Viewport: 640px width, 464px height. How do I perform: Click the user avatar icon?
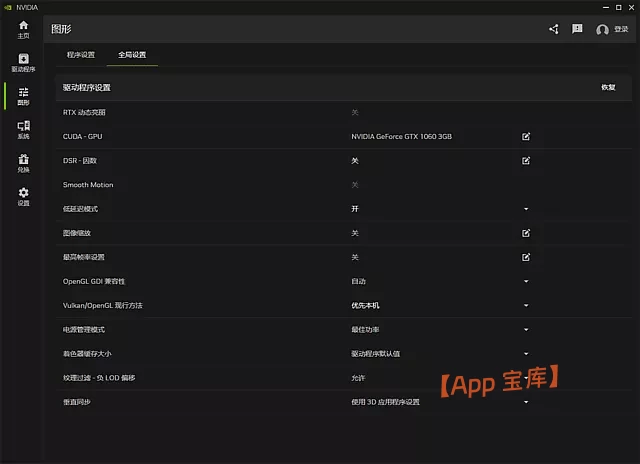(x=602, y=29)
